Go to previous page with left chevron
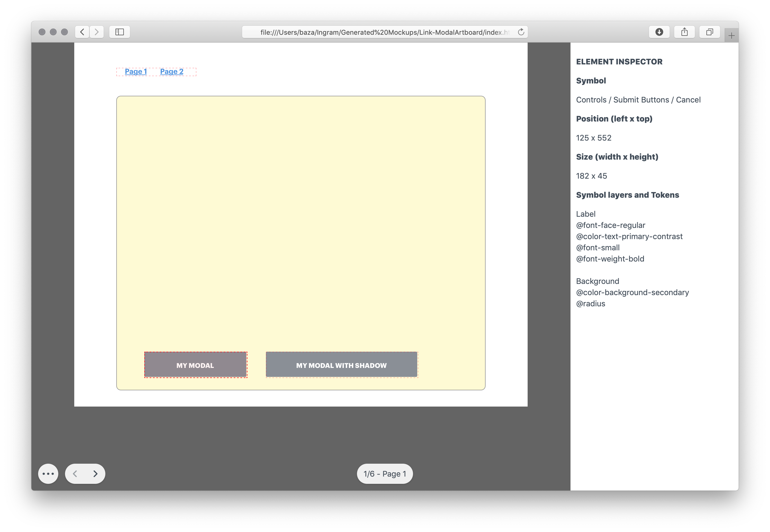Screen dimensions: 770x532 pyautogui.click(x=75, y=474)
